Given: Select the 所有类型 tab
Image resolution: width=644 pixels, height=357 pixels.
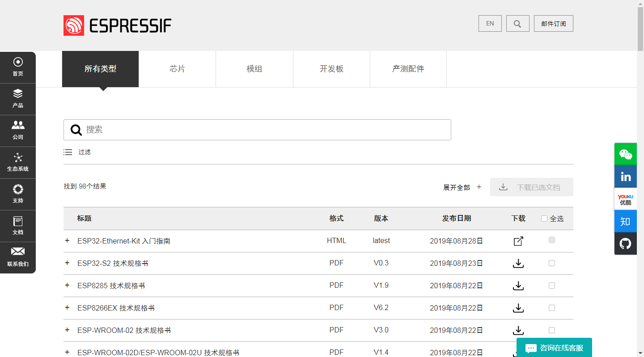Looking at the screenshot, I should coord(101,69).
